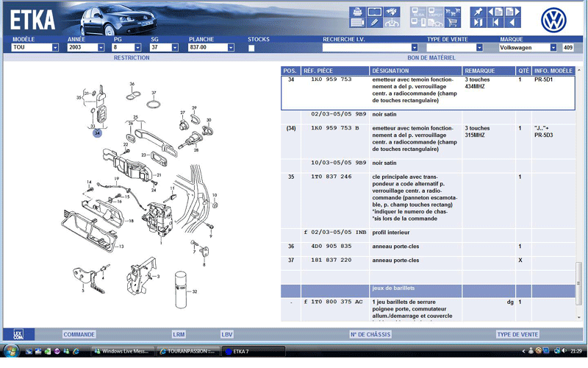Click the ELSA link icon

418,12
